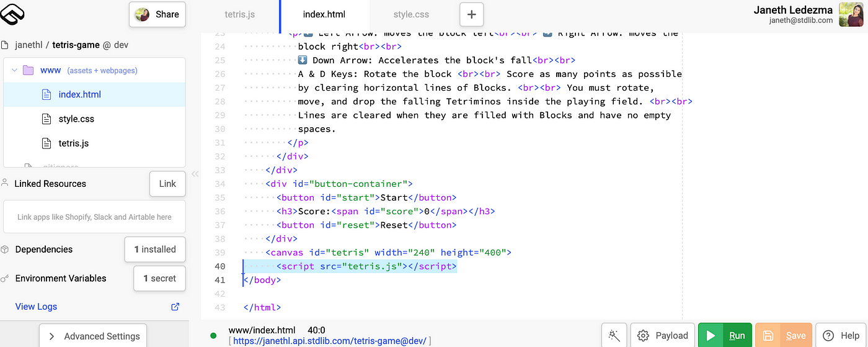
Task: Click the button id start code line
Action: click(x=366, y=198)
